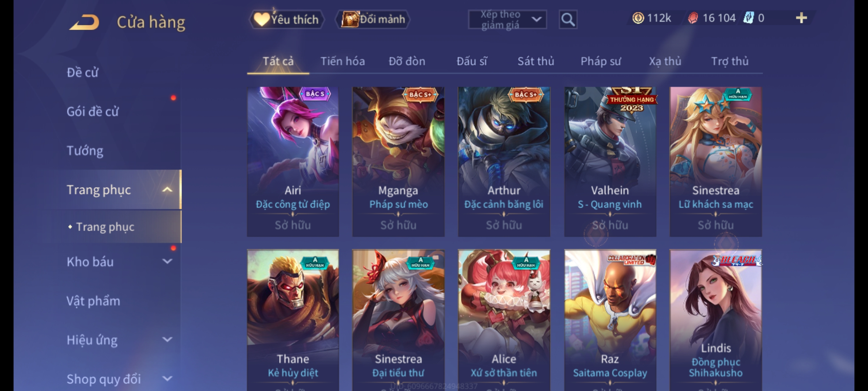Open the Xếp theo giảm giá sort dropdown
This screenshot has width=868, height=391.
click(x=507, y=20)
